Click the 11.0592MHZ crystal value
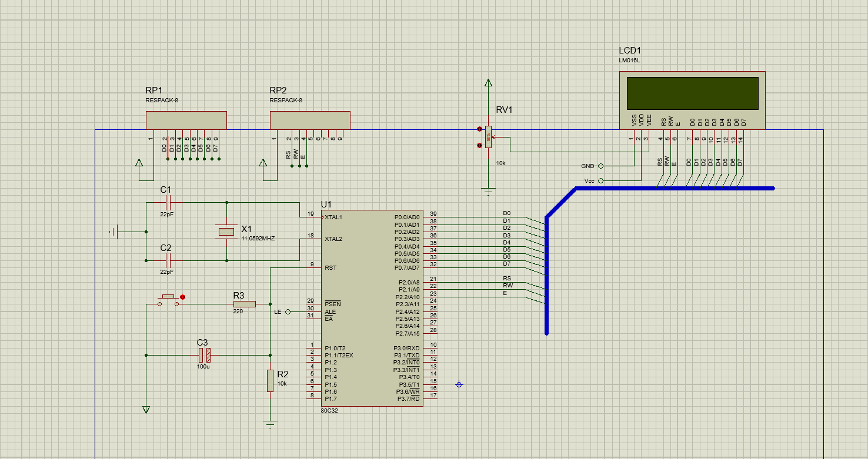868x459 pixels. pyautogui.click(x=258, y=239)
